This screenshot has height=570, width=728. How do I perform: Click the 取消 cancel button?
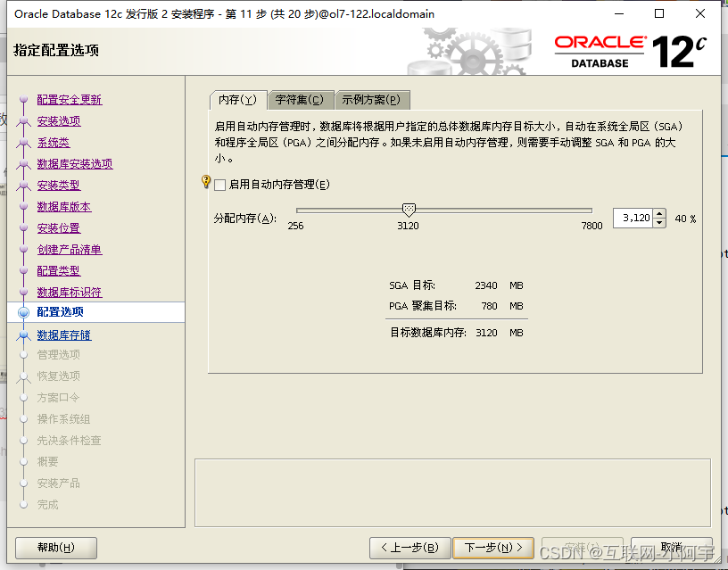(672, 548)
